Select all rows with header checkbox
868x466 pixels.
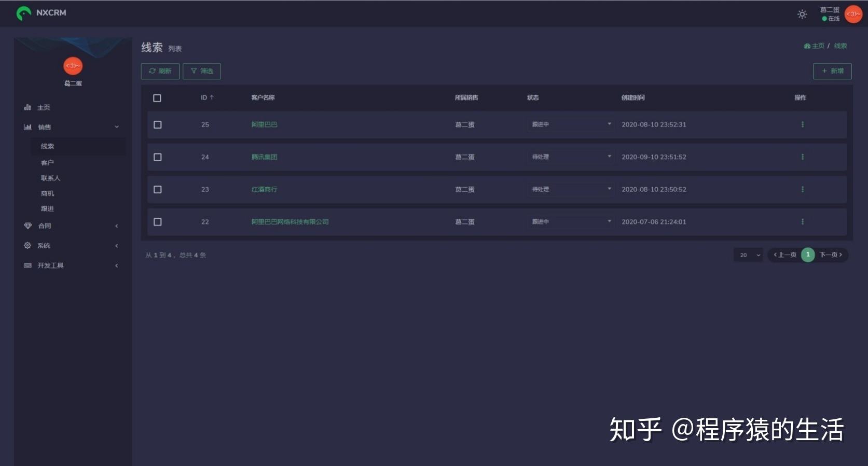(x=157, y=98)
